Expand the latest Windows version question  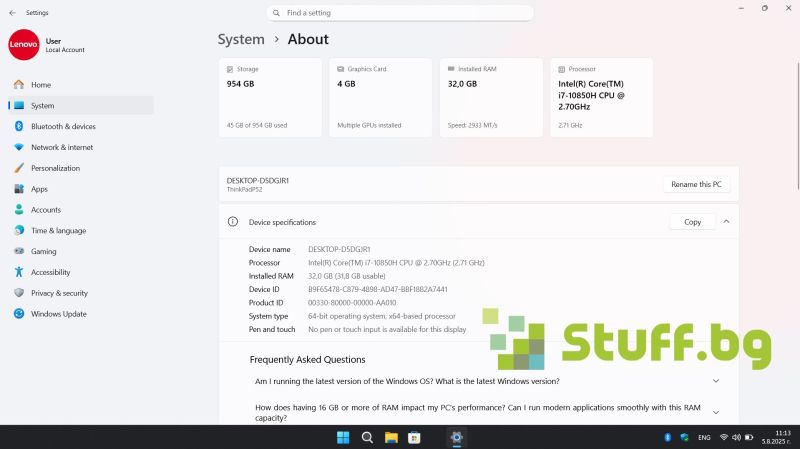(715, 381)
